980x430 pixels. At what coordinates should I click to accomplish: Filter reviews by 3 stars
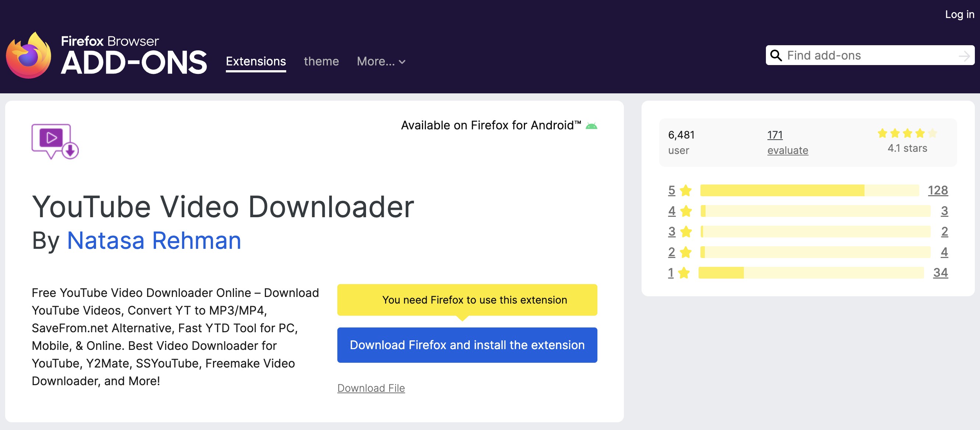tap(671, 231)
